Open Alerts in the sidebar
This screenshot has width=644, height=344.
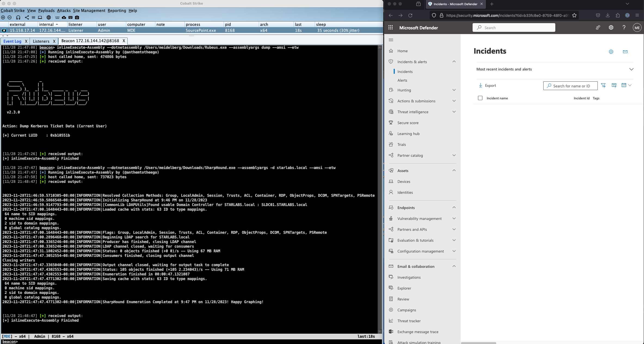402,80
